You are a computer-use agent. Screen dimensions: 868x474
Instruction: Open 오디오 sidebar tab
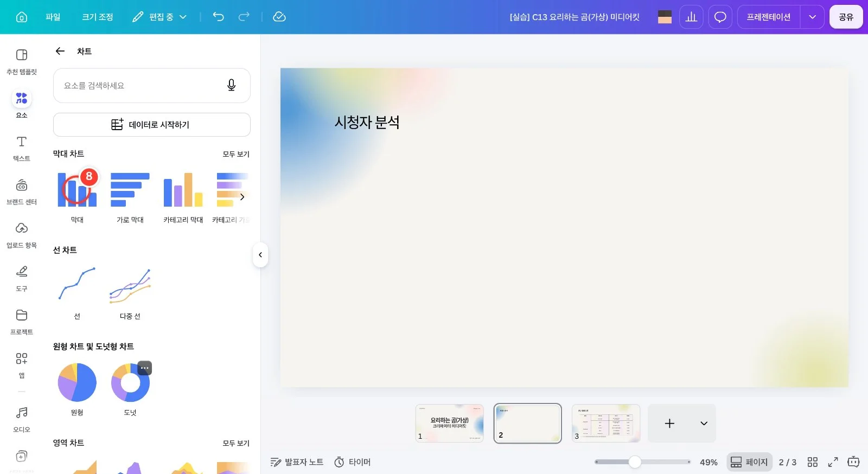(22, 420)
